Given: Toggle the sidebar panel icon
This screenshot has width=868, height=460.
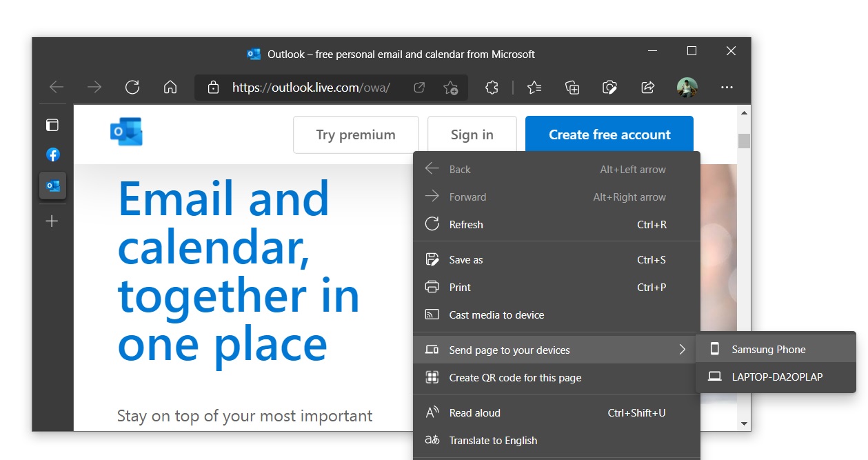Looking at the screenshot, I should 52,125.
